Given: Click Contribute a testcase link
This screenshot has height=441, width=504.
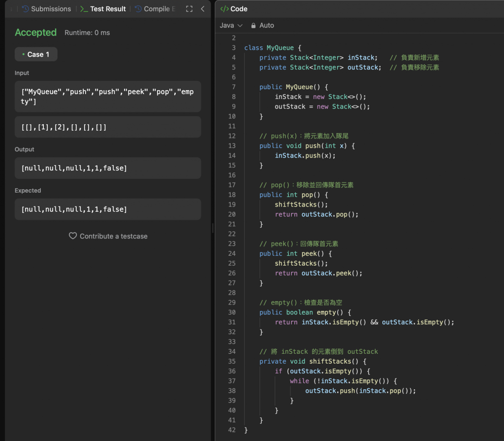Looking at the screenshot, I should [113, 236].
